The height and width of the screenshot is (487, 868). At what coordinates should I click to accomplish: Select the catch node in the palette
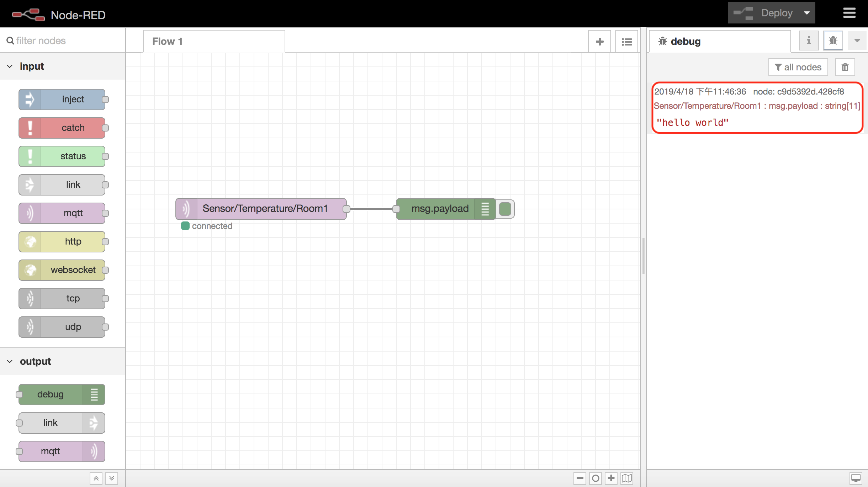click(x=62, y=128)
